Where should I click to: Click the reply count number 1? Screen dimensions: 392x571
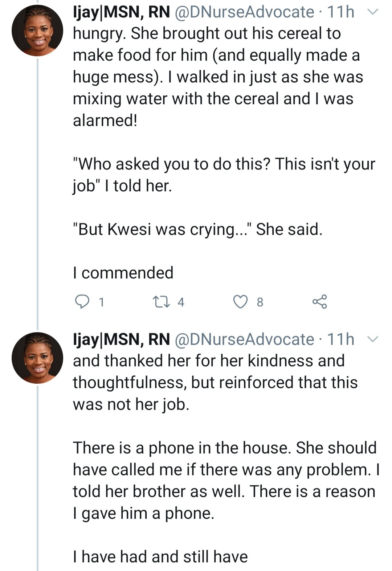tap(102, 302)
